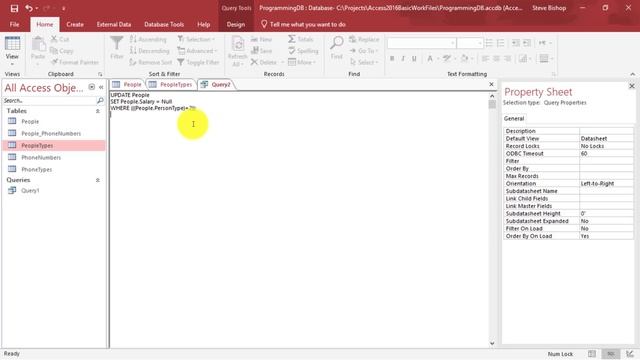Collapse the Tables group in navigation pane
640x360 pixels.
click(x=98, y=111)
